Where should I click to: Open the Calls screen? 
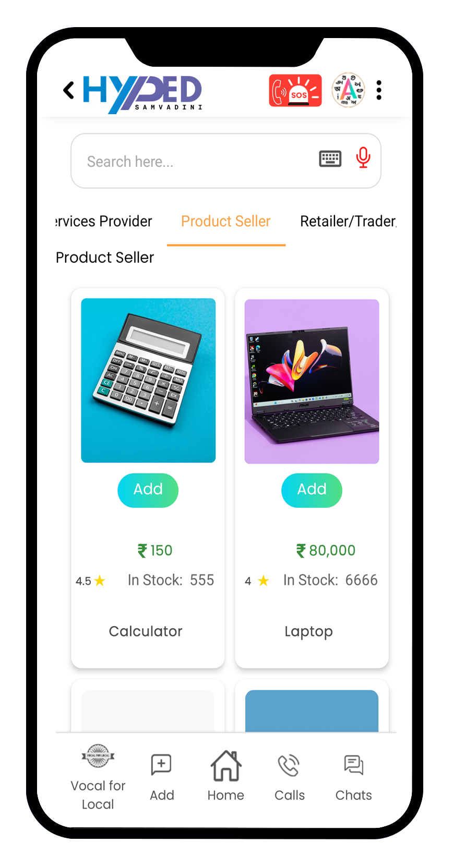[290, 777]
